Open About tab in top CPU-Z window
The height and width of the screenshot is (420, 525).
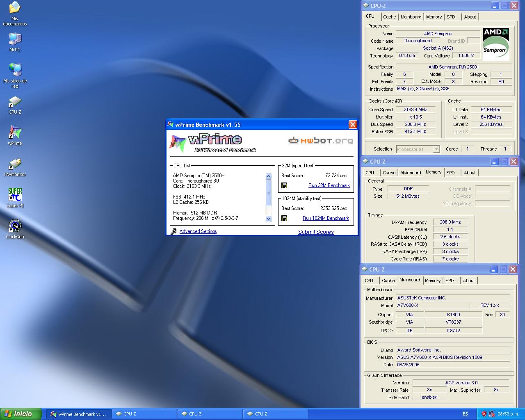[x=470, y=17]
